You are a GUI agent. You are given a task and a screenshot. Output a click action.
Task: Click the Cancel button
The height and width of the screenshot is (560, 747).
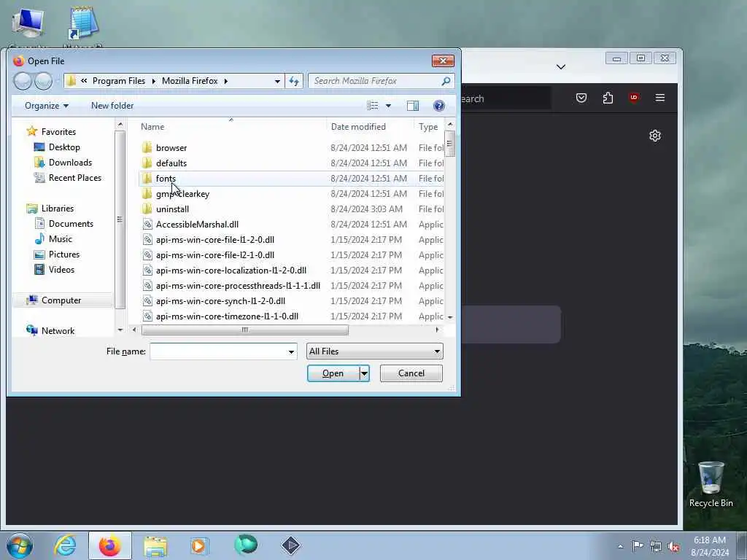click(411, 373)
